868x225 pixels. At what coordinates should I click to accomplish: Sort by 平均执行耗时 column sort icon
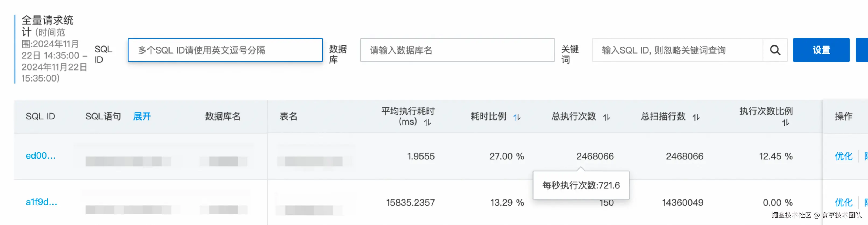pos(427,123)
